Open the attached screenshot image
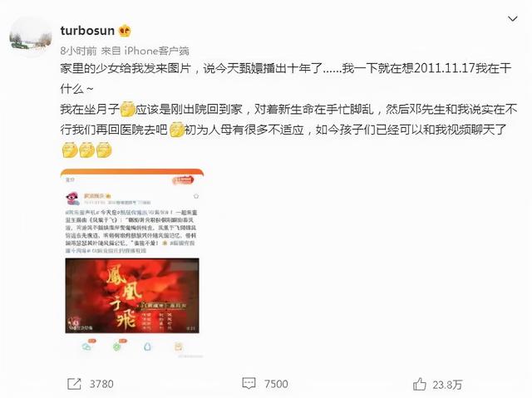The width and height of the screenshot is (532, 398). [x=132, y=263]
